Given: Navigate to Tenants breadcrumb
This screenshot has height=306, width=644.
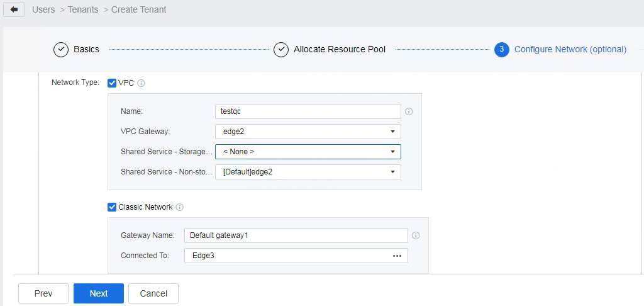Looking at the screenshot, I should click(x=84, y=10).
